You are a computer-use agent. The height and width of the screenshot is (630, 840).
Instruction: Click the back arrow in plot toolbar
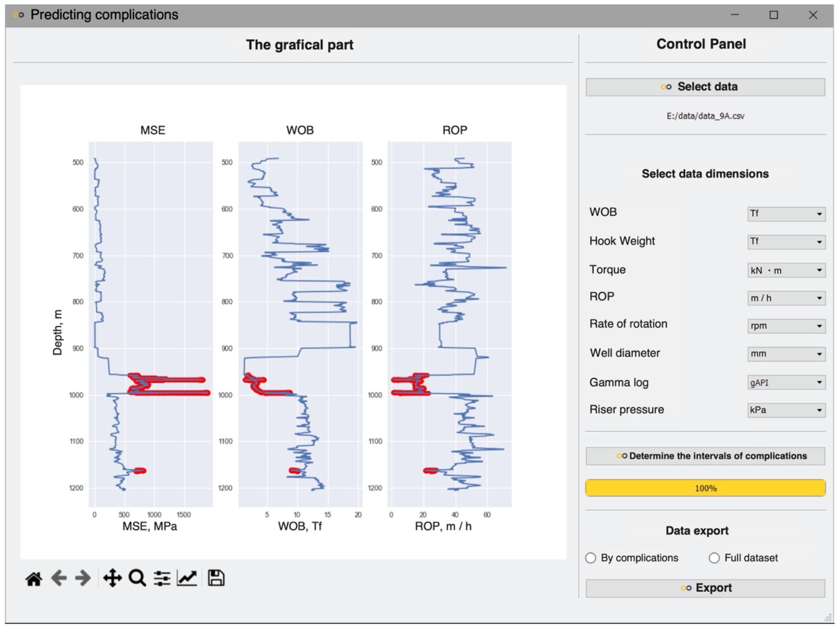point(59,579)
